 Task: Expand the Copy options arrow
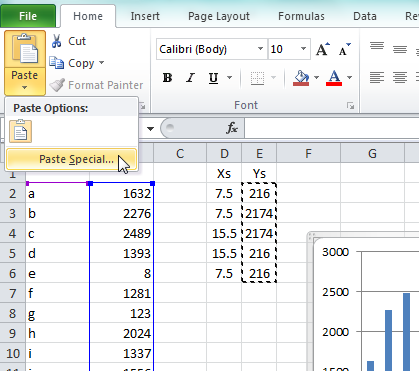tap(101, 63)
